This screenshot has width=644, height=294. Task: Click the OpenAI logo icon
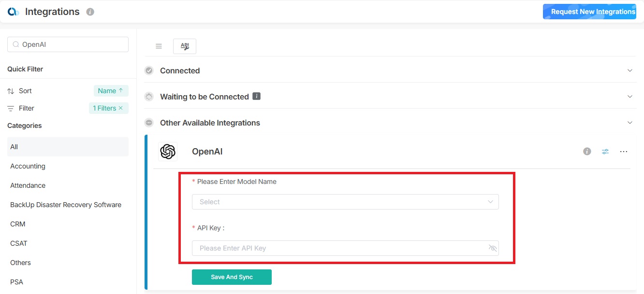point(168,152)
